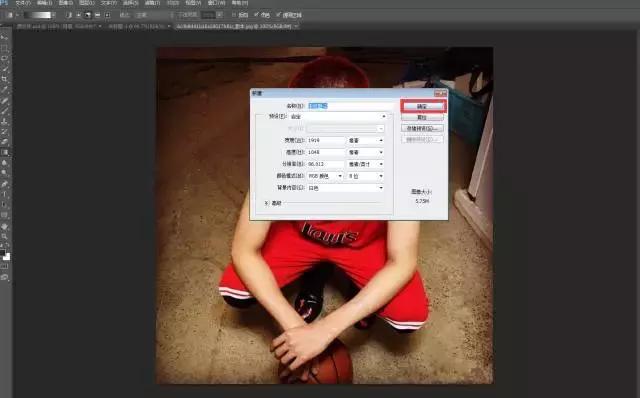Click the gradient preview in options bar
This screenshot has height=398, width=640.
tap(37, 15)
